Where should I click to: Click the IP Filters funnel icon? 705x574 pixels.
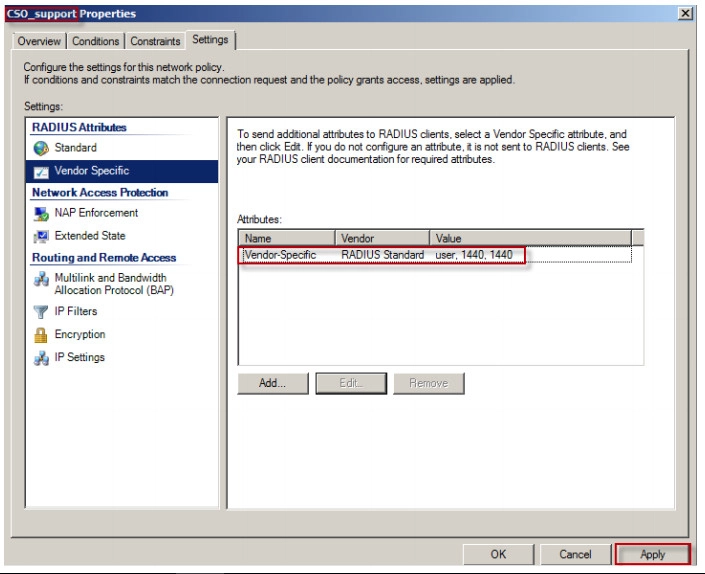click(x=41, y=312)
